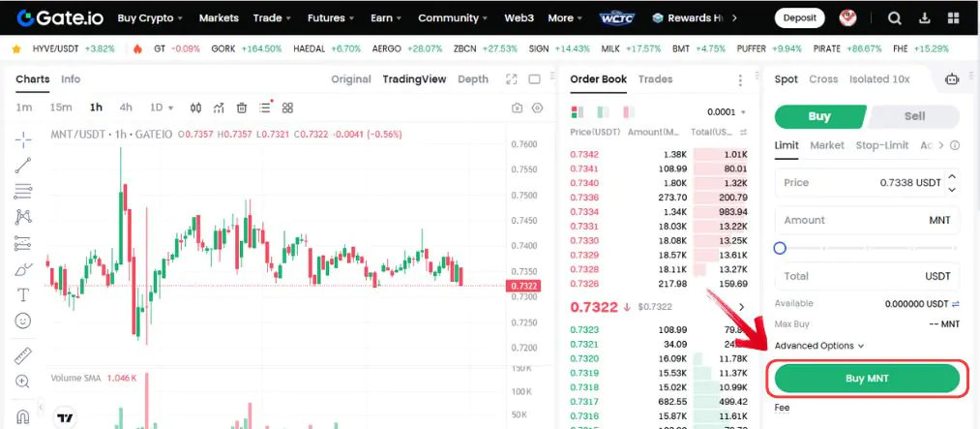This screenshot has height=429, width=980.
Task: Select the Original chart view
Action: 351,79
